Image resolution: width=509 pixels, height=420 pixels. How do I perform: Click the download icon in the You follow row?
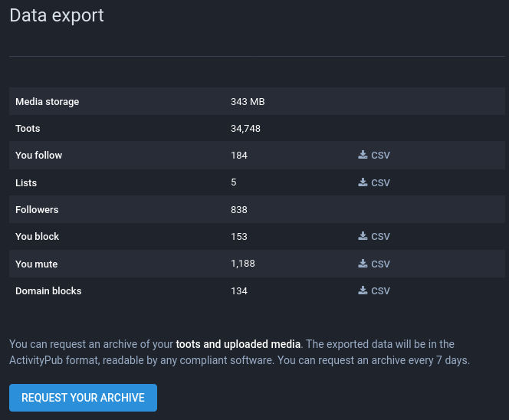(363, 155)
